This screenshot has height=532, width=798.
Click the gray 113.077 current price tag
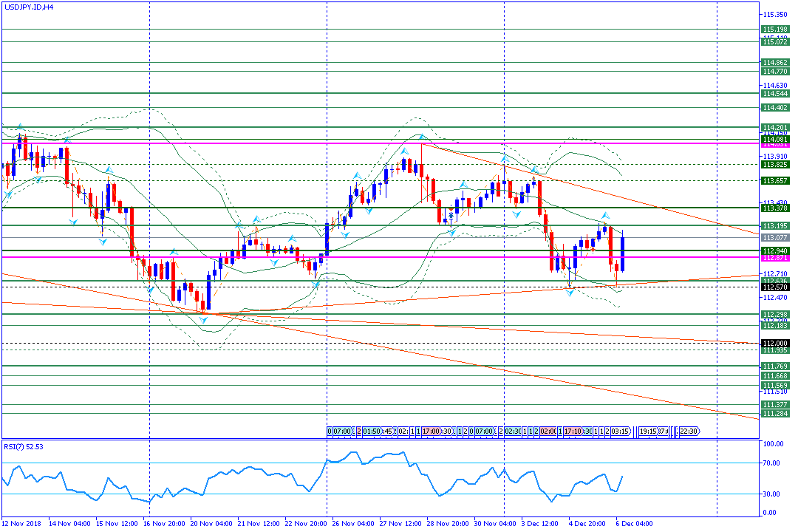(x=775, y=238)
